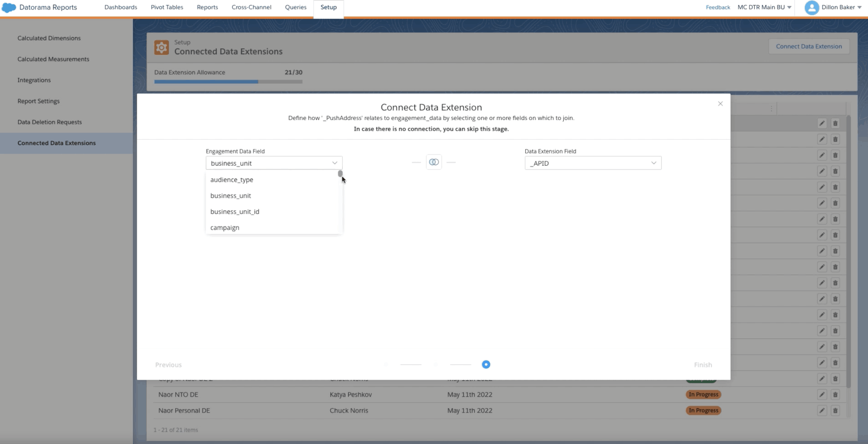
Task: Click the Data Extension Allowance progress bar
Action: pos(228,82)
